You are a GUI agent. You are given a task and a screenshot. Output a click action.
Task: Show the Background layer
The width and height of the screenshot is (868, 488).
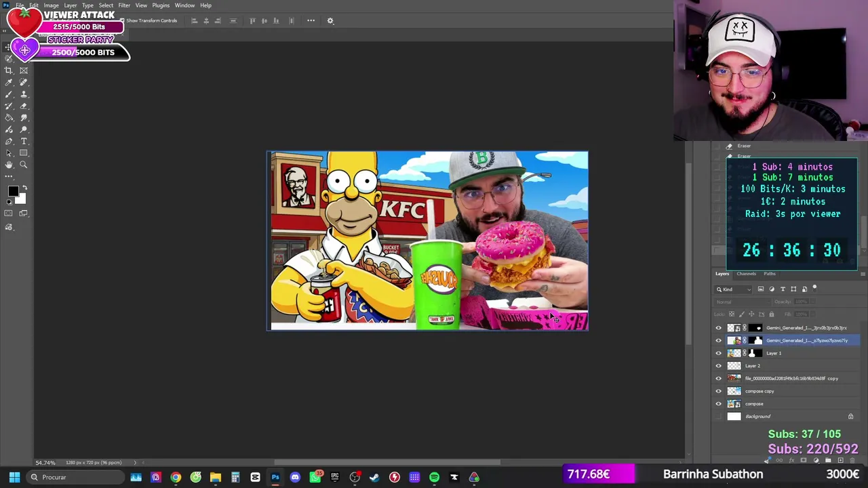pyautogui.click(x=719, y=416)
